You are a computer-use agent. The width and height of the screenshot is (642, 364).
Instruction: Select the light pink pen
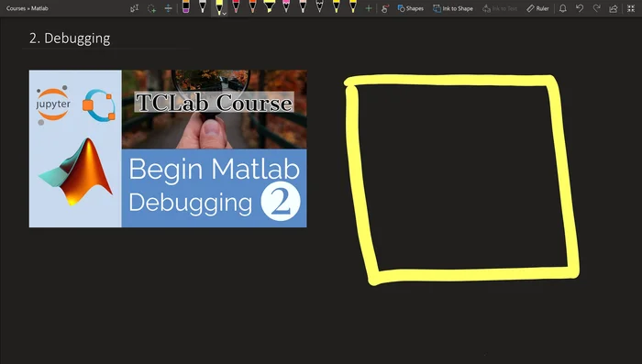tap(303, 7)
